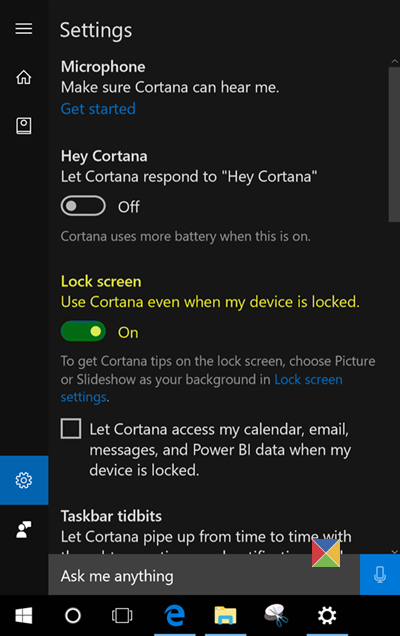
Task: Click the scroll up arrow
Action: point(394,61)
